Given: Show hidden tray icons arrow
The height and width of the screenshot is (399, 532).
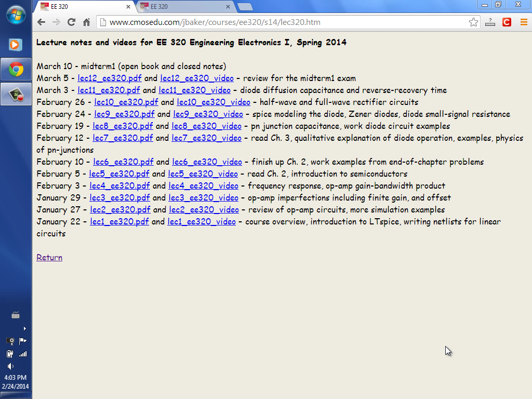Looking at the screenshot, I should pos(24,328).
